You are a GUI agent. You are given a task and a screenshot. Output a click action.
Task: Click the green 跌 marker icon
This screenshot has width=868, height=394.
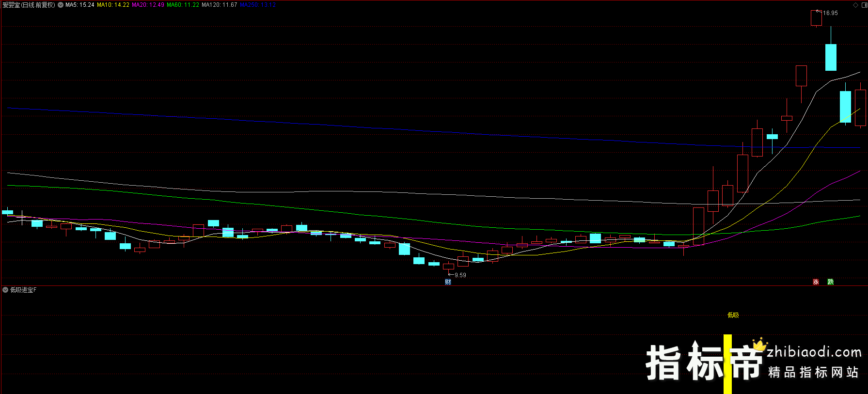coord(831,282)
